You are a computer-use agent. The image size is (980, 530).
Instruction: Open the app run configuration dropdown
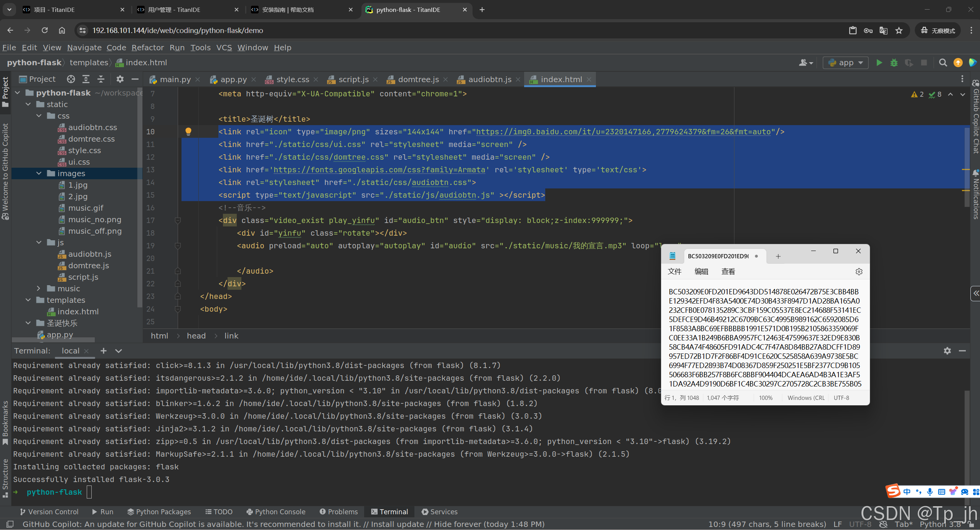846,63
